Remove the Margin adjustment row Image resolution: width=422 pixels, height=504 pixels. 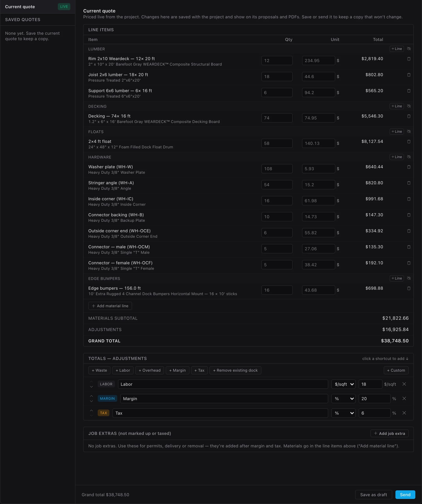tap(404, 398)
